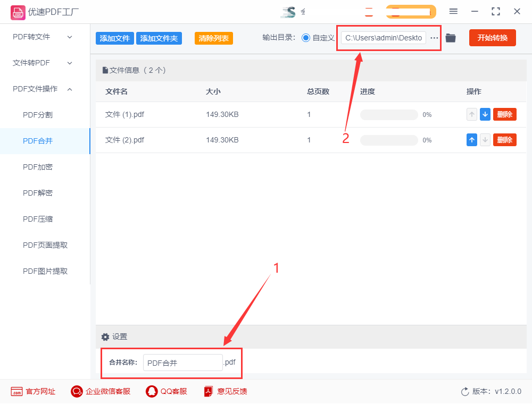The width and height of the screenshot is (532, 404).
Task: Click the 添加文件 button
Action: pos(115,38)
